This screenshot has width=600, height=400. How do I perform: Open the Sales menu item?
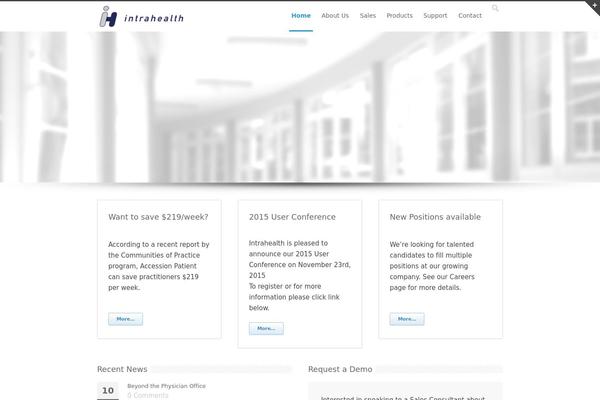click(368, 16)
